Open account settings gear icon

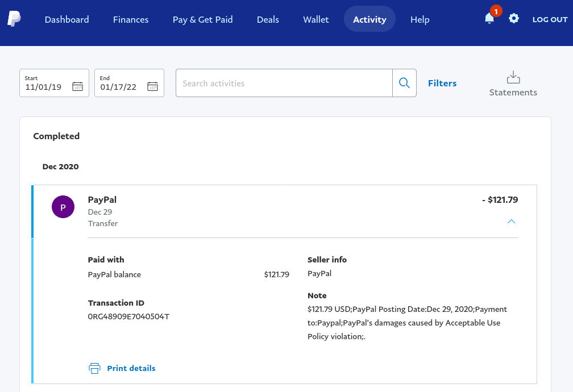point(514,19)
